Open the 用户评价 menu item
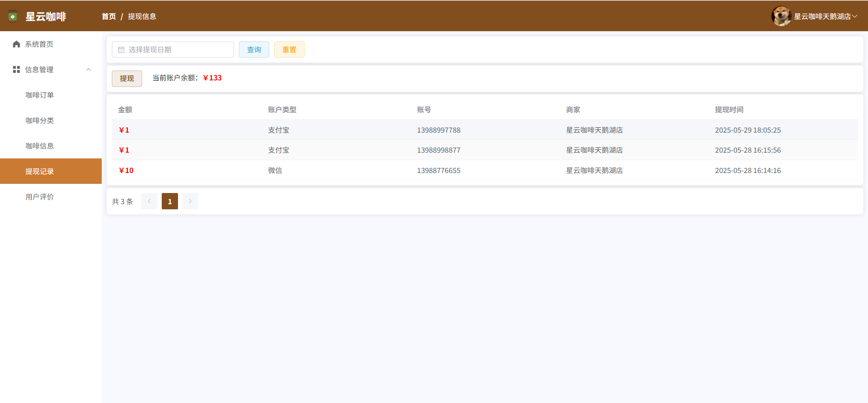Image resolution: width=868 pixels, height=403 pixels. 40,197
